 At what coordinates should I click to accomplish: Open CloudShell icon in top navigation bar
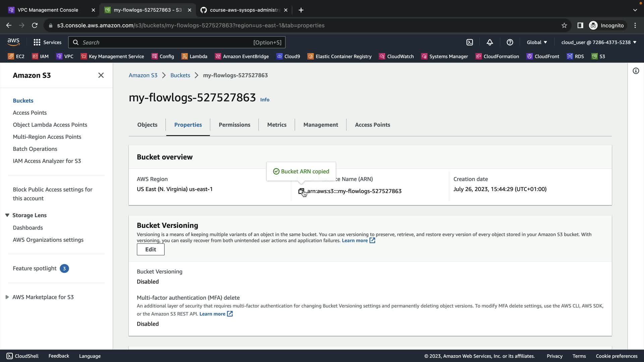click(x=470, y=42)
